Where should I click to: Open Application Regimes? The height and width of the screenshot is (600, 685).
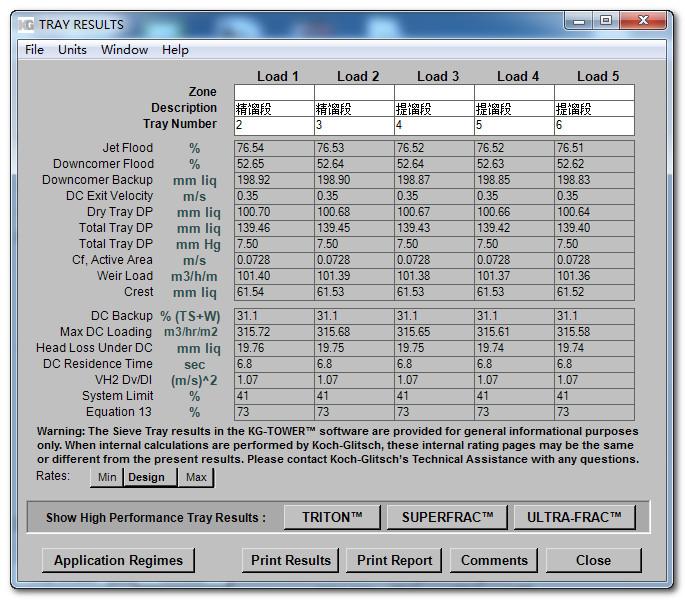click(118, 560)
